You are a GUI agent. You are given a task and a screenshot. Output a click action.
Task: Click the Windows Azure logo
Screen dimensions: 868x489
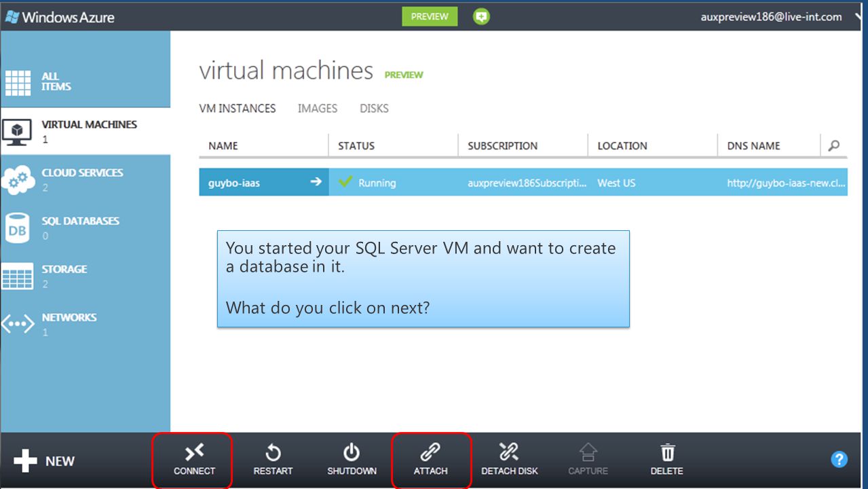pos(60,17)
